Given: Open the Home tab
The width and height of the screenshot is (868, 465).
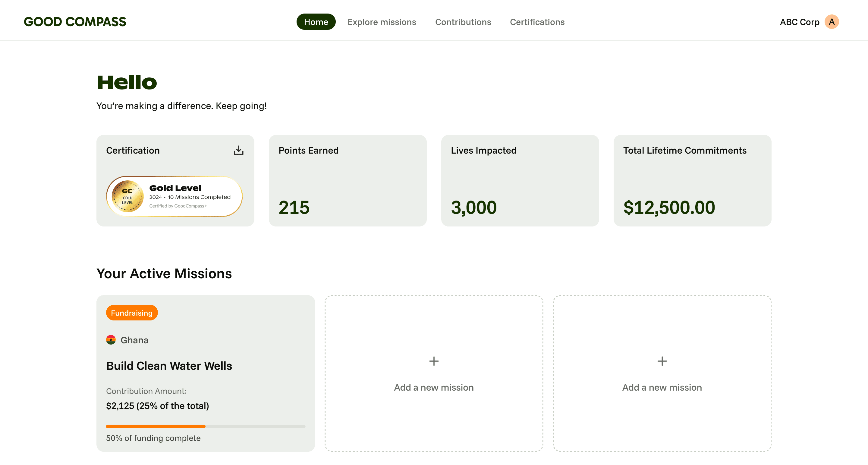Looking at the screenshot, I should pyautogui.click(x=316, y=22).
